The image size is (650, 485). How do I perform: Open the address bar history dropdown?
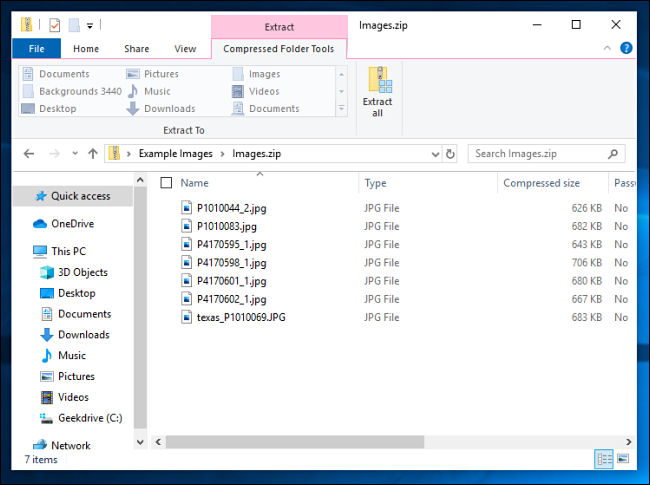[434, 154]
